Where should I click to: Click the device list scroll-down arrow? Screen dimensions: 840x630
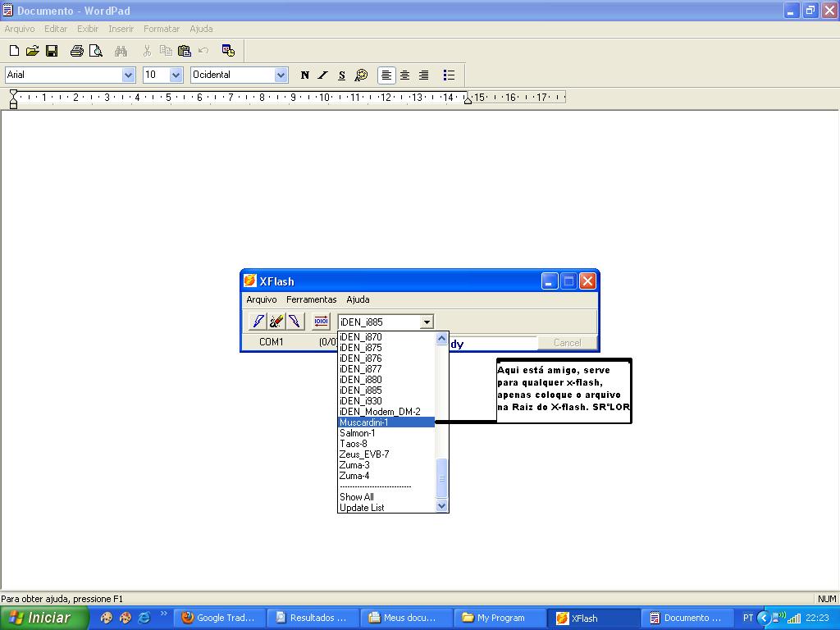coord(441,505)
